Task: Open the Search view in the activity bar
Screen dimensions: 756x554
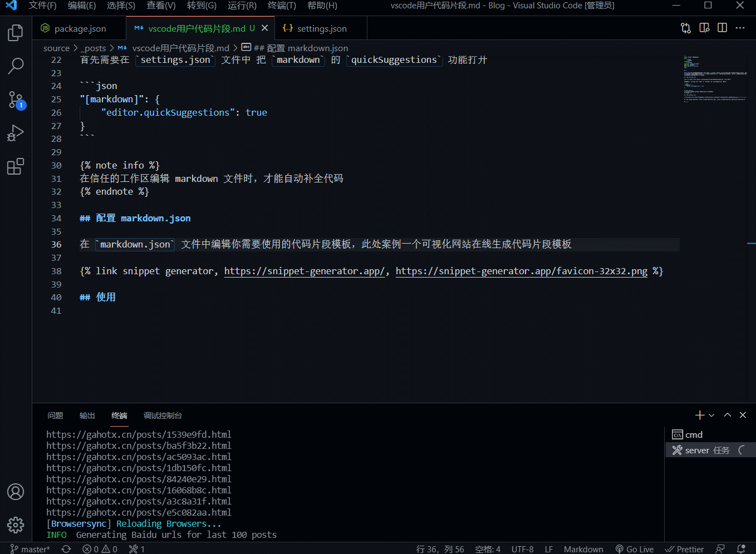Action: click(x=16, y=66)
